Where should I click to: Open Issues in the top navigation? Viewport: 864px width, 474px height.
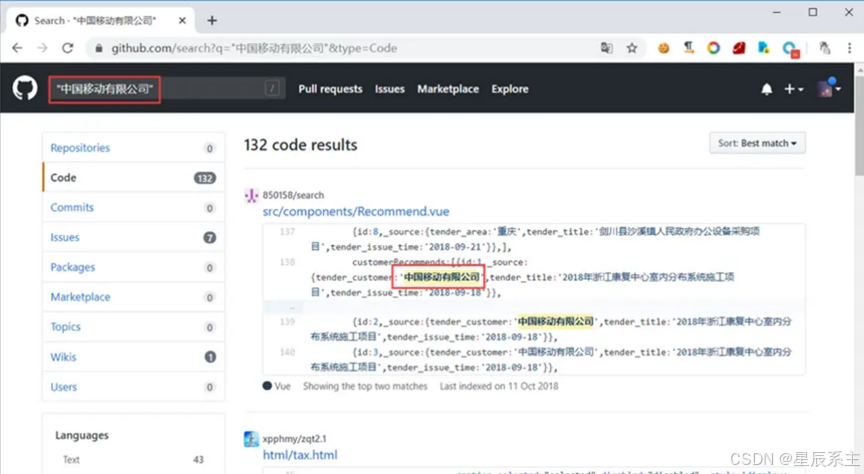tap(390, 89)
